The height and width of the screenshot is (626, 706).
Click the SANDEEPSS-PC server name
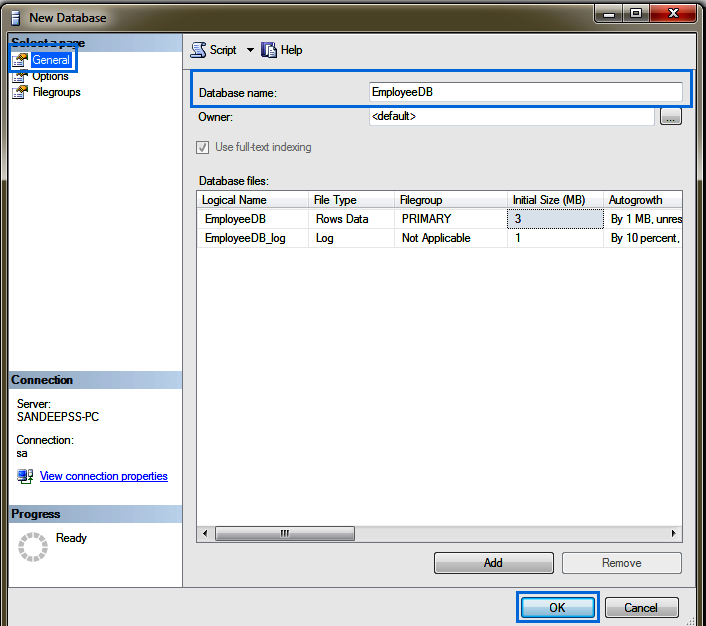(58, 417)
